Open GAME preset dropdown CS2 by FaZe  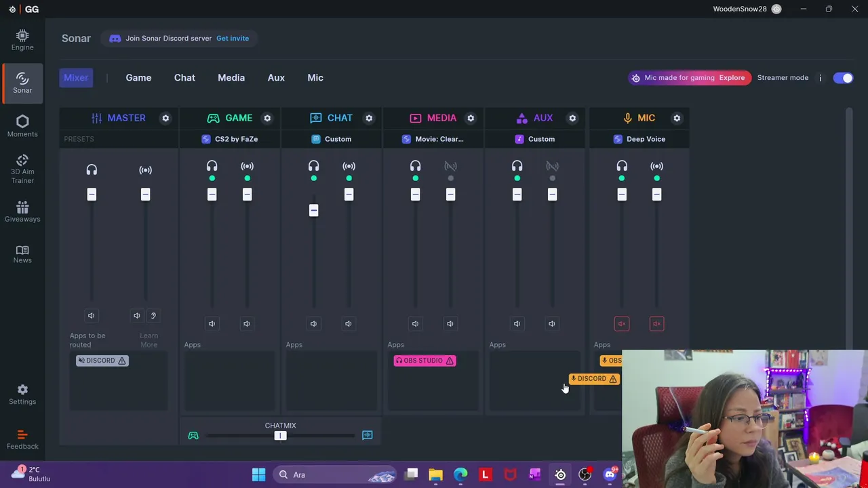pos(230,139)
